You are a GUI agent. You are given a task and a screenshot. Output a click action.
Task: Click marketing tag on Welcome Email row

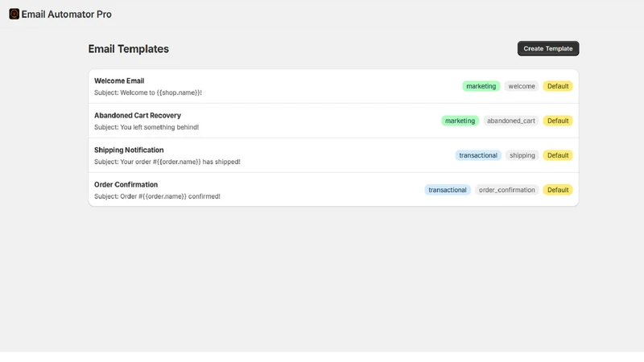tap(481, 86)
